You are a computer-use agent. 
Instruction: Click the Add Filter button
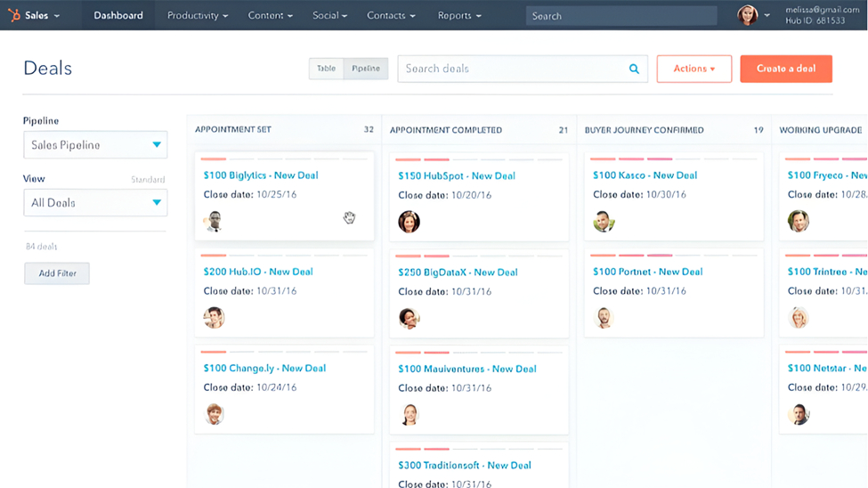57,273
